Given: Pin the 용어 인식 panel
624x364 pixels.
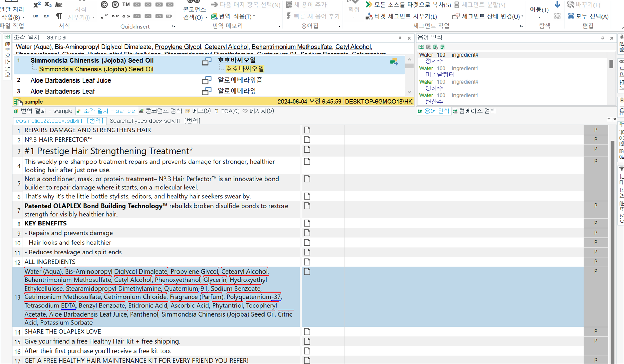Looking at the screenshot, I should click(x=603, y=38).
